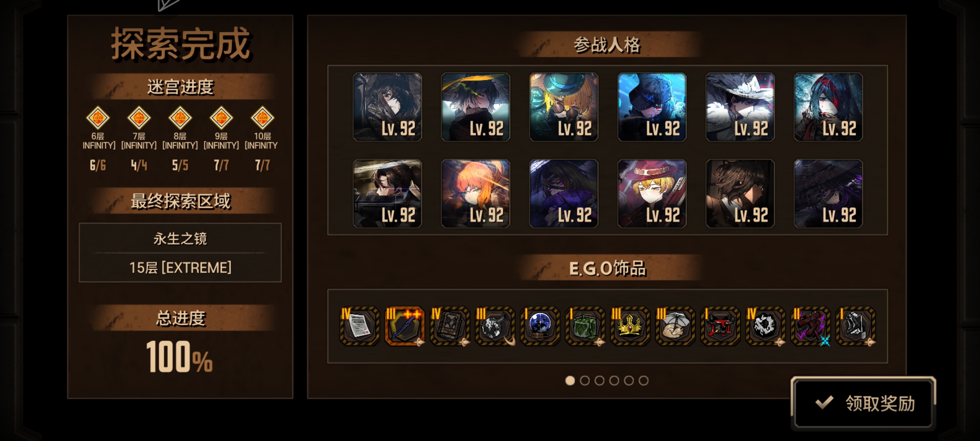This screenshot has height=441, width=980.
Task: Click the 永生之镜 final area box
Action: pos(180,253)
